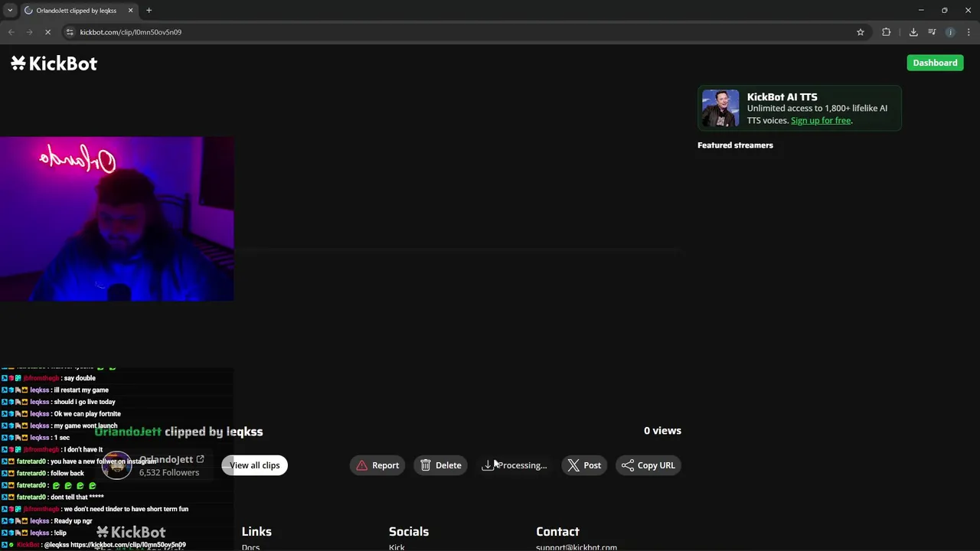Open the OrlandoJett channel name link
Image resolution: width=980 pixels, height=551 pixels.
tap(165, 459)
